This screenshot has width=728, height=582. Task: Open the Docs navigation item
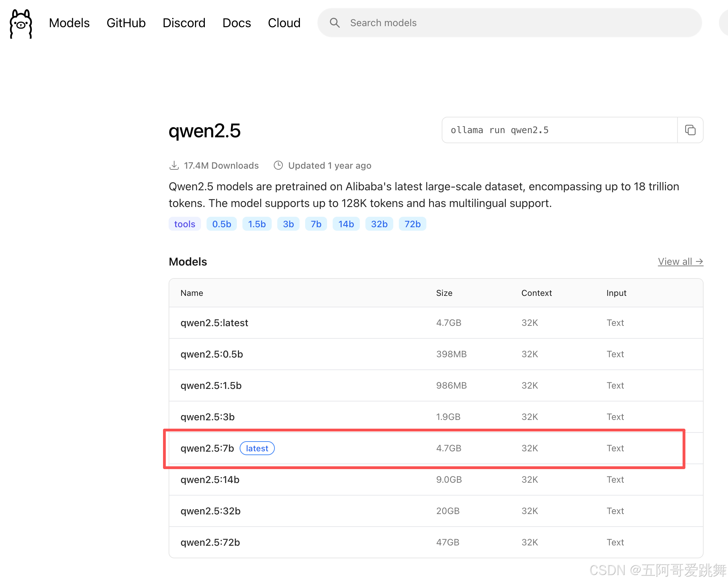[x=237, y=23]
